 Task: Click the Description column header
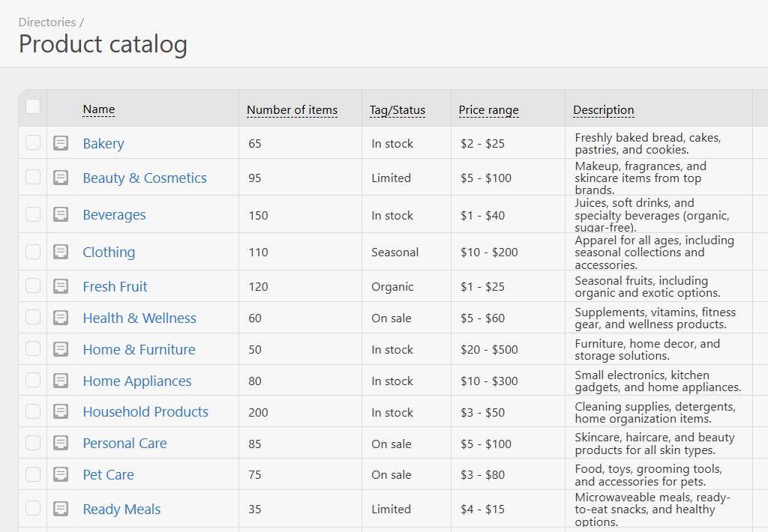[x=603, y=110]
